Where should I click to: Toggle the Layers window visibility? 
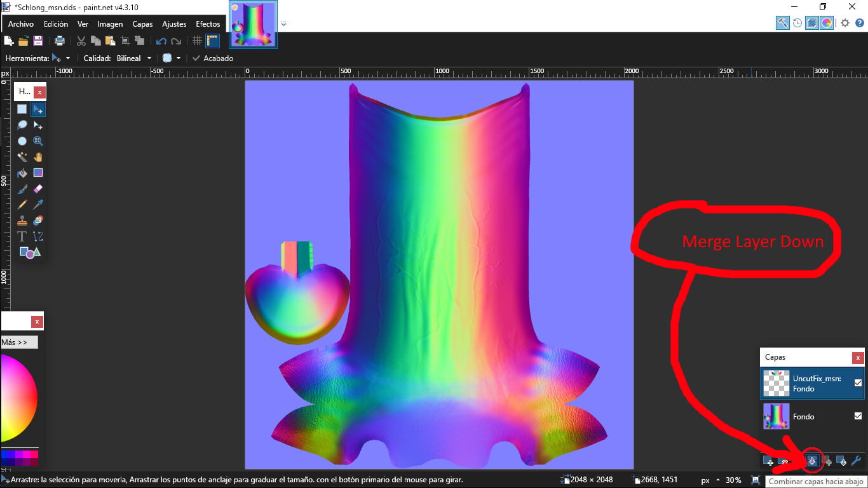point(811,23)
